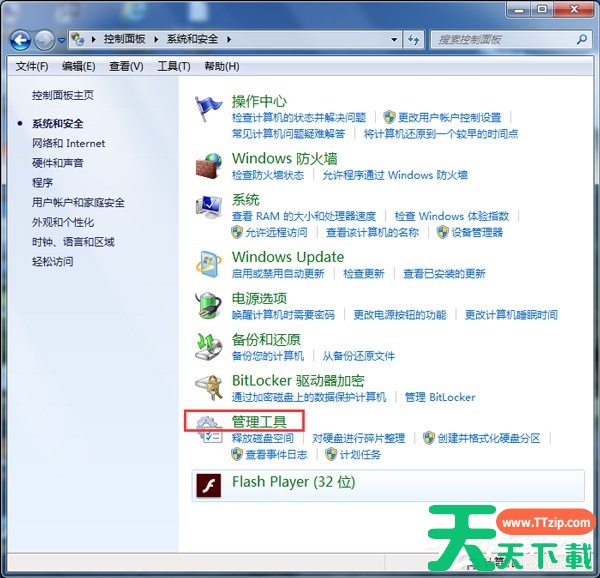The width and height of the screenshot is (600, 578).
Task: Expand the arrow before 控制面板 in breadcrumb
Action: click(x=93, y=39)
